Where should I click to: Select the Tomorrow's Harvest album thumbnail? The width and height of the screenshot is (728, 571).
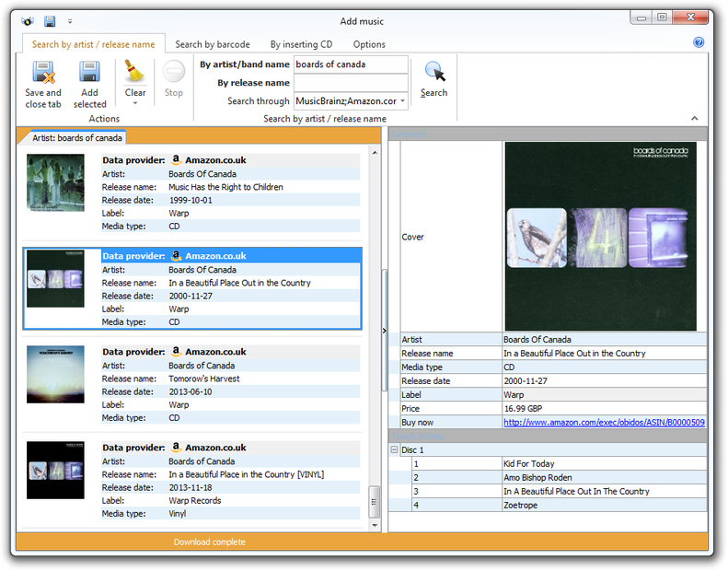pyautogui.click(x=55, y=374)
